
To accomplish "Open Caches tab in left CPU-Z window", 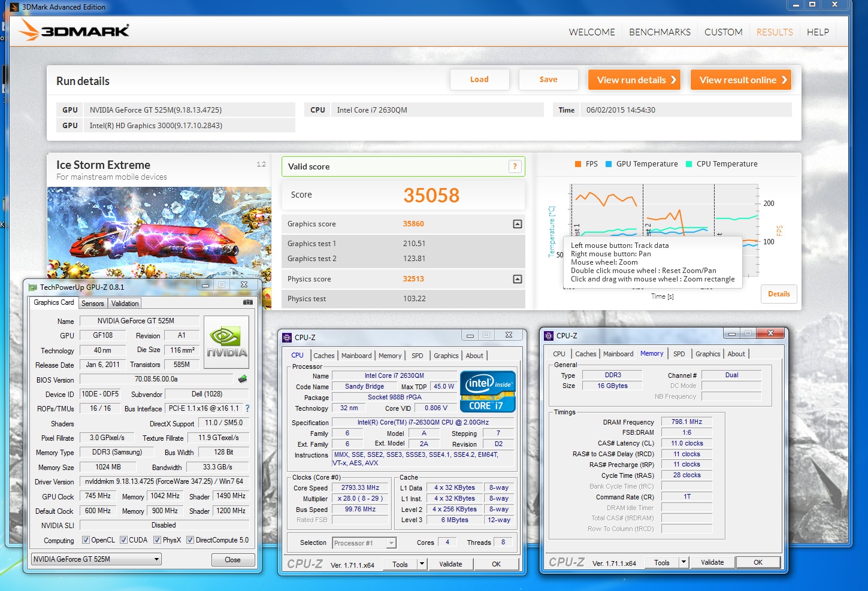I will tap(324, 356).
